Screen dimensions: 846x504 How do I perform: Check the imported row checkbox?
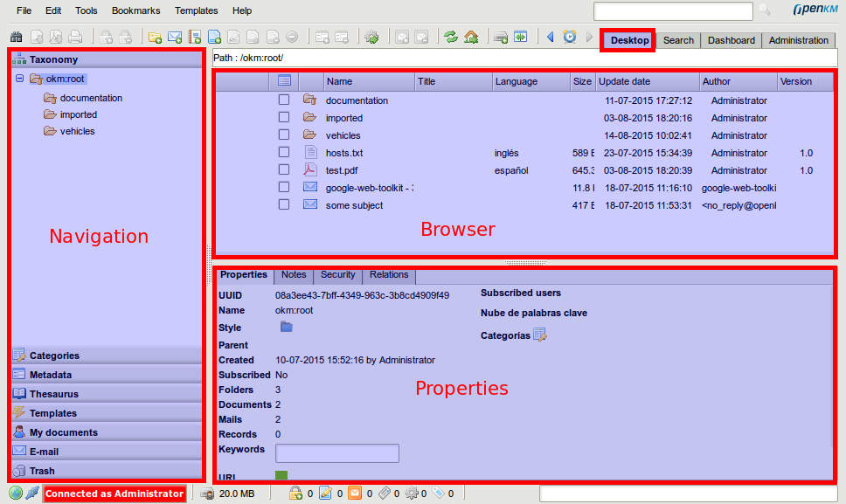click(x=284, y=117)
